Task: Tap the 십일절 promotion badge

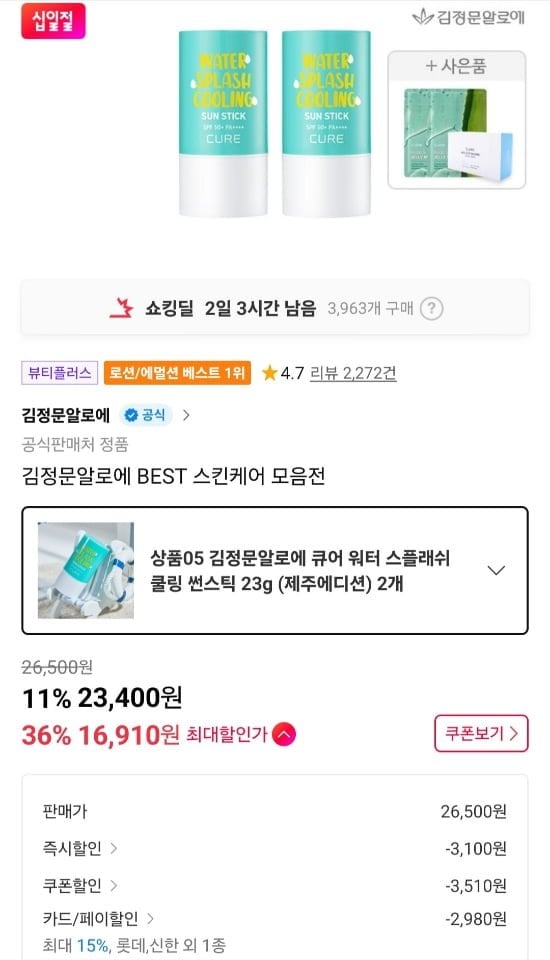Action: tap(53, 21)
